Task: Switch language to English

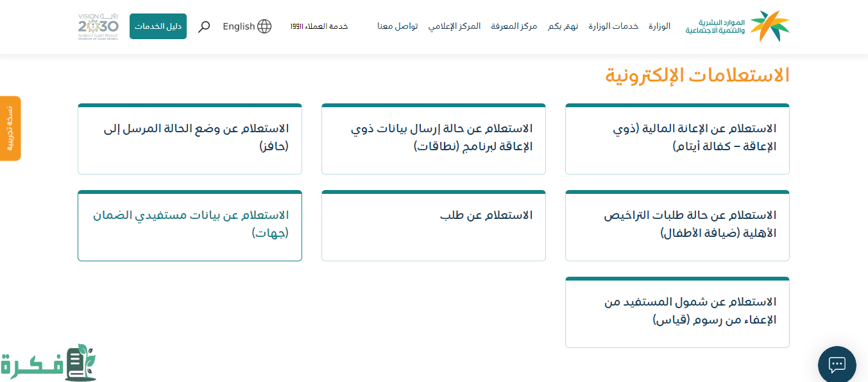Action: coord(239,26)
